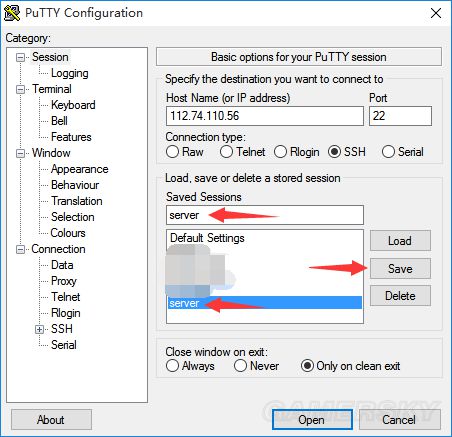This screenshot has height=437, width=452.
Task: Open the Connection category
Action: [x=58, y=249]
